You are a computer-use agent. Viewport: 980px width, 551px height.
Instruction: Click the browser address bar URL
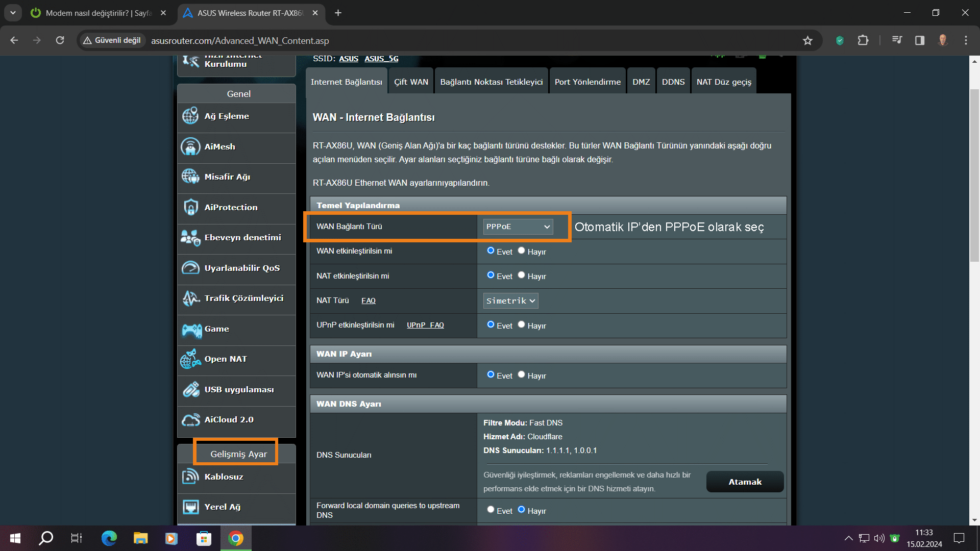240,41
